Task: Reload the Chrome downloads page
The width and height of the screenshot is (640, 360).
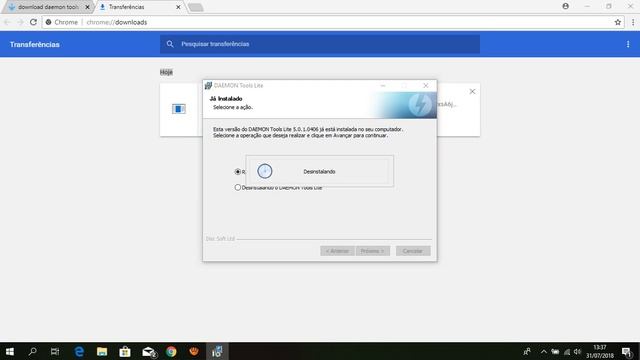Action: [x=33, y=22]
